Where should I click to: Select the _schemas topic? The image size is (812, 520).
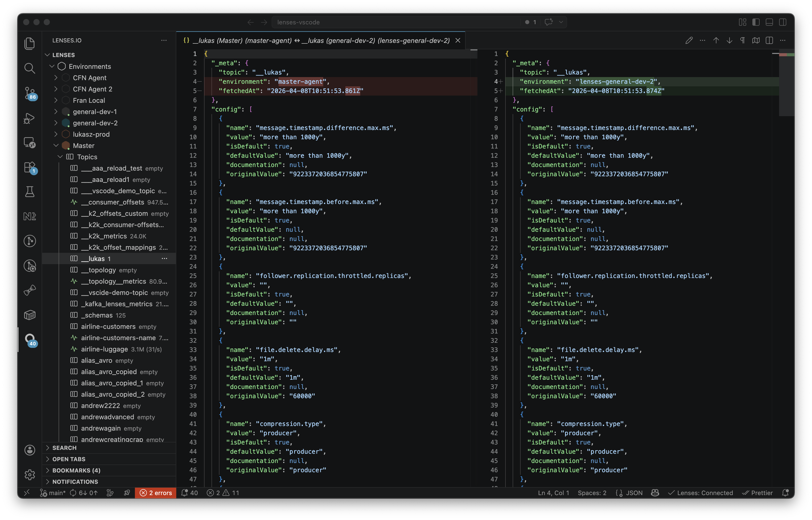(x=109, y=315)
